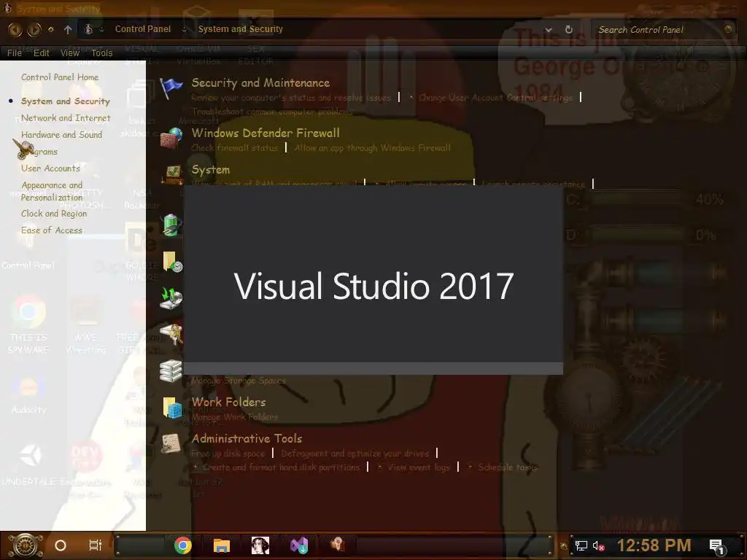The image size is (747, 560).
Task: Open the Work Folders heading
Action: click(x=228, y=402)
